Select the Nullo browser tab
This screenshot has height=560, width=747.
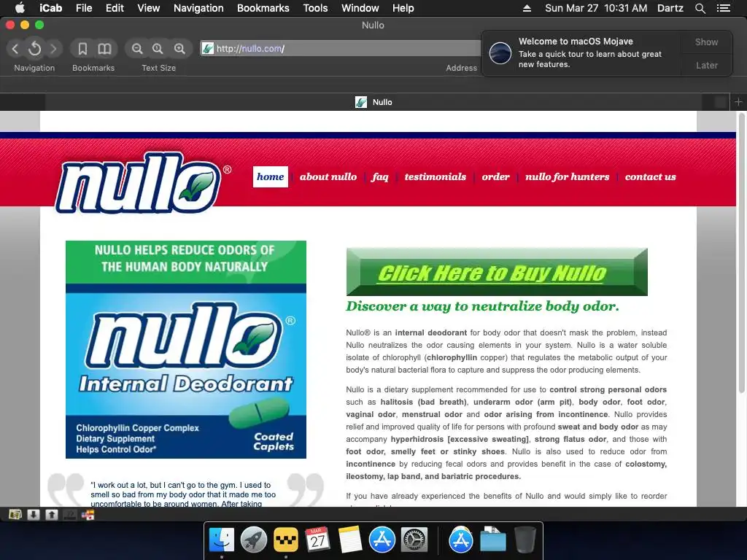[373, 102]
